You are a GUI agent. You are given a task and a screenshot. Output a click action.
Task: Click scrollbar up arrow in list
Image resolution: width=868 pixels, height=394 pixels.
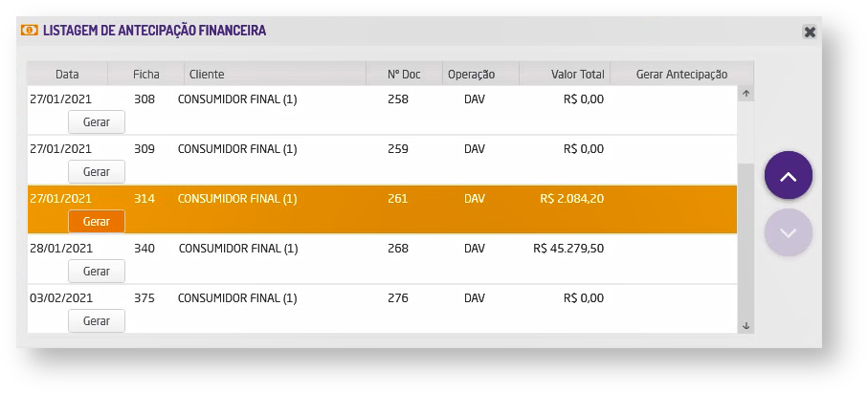[x=746, y=94]
